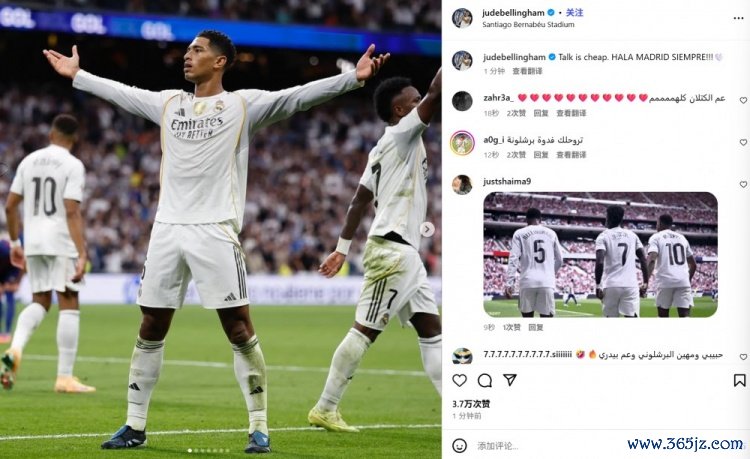750x459 pixels.
Task: Share post via paper plane icon
Action: tap(510, 380)
